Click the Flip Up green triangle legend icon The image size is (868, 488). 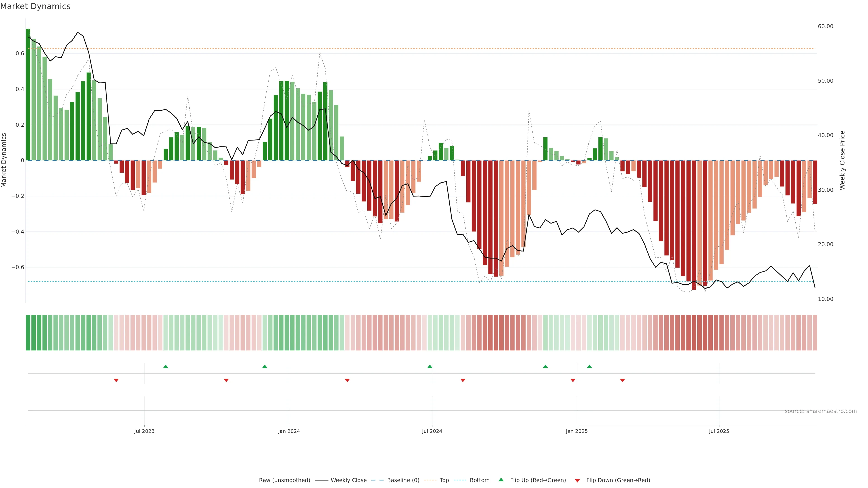click(501, 480)
